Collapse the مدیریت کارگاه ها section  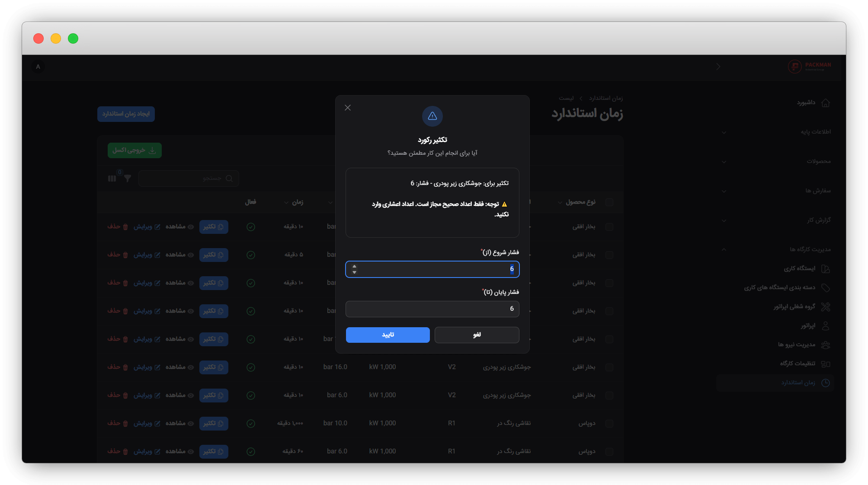click(x=724, y=249)
